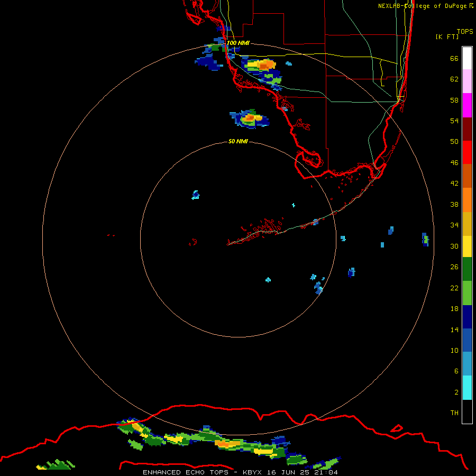The height and width of the screenshot is (476, 476).
Task: Select the black TH swatch at legend bottom
Action: point(467,411)
